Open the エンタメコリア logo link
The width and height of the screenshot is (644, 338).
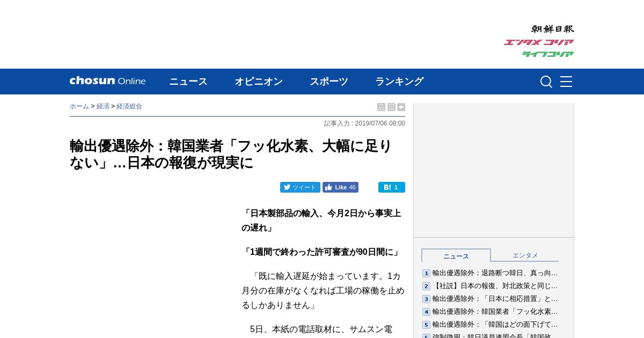[539, 42]
